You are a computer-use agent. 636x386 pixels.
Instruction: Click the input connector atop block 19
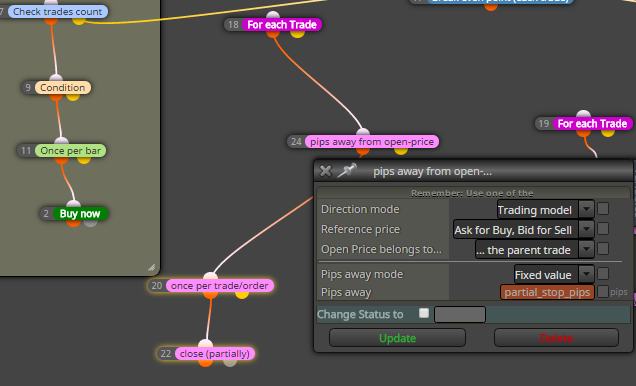[x=584, y=115]
